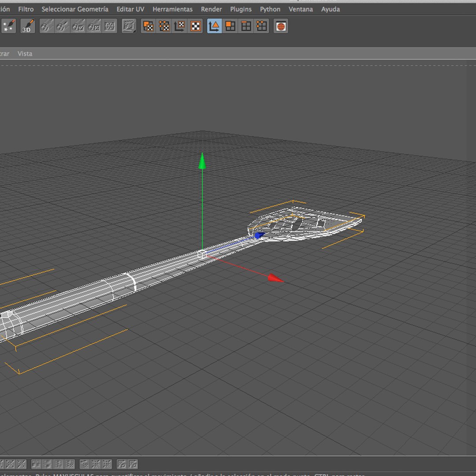
Task: Click the red X-axis arrow handle
Action: pyautogui.click(x=275, y=278)
